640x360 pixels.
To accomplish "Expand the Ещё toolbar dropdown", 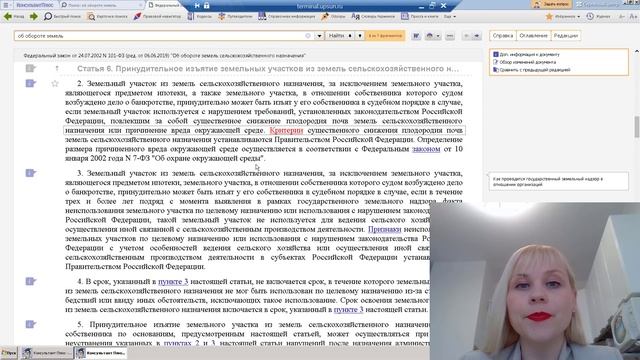I will pyautogui.click(x=449, y=16).
